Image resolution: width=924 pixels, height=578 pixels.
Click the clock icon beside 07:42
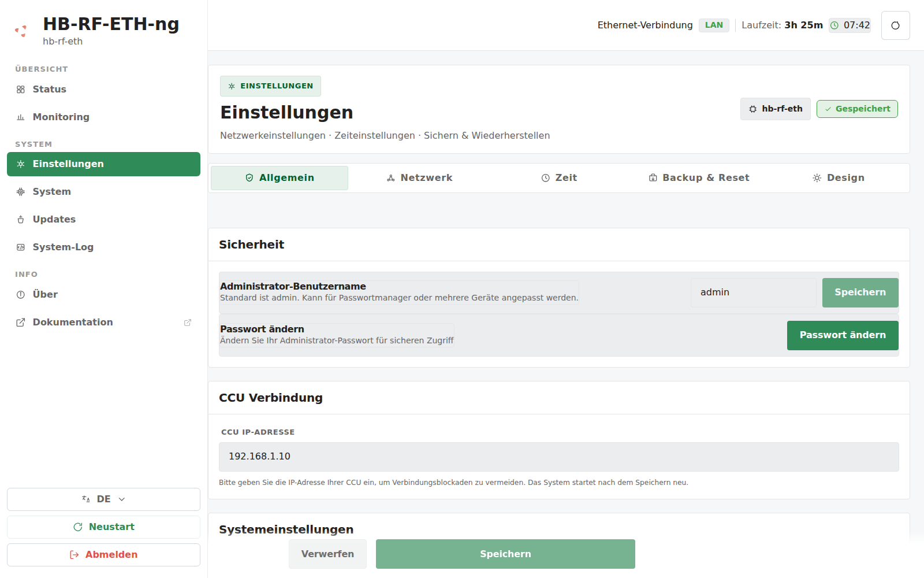point(834,25)
